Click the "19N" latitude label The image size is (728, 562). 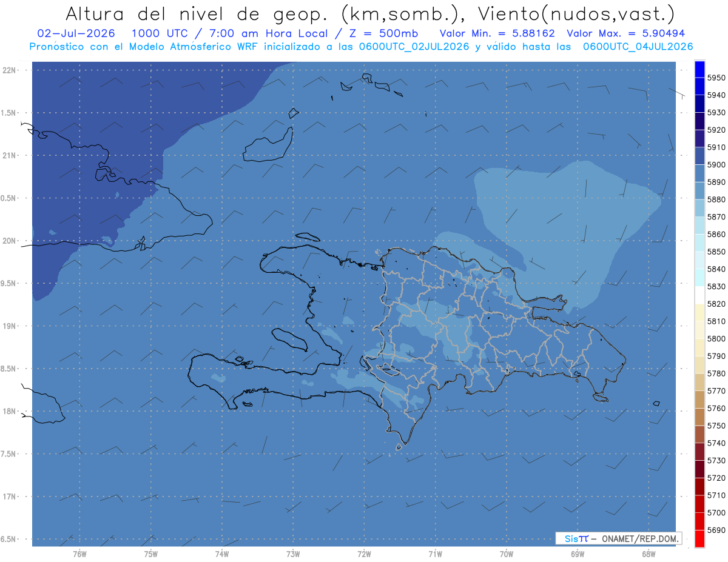pyautogui.click(x=10, y=326)
